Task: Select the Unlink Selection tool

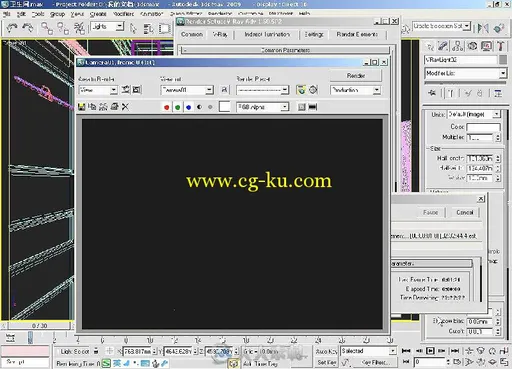Action: [63, 28]
